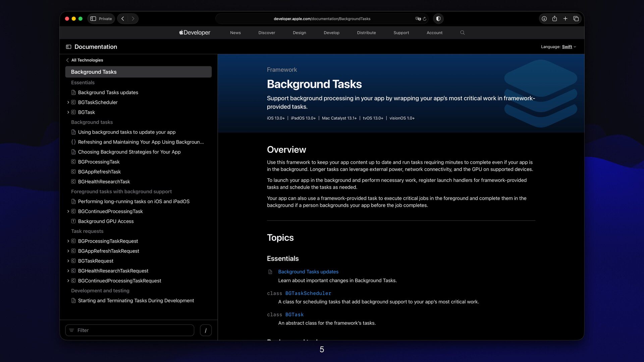Expand the BGTaskScheduler tree item

coord(68,102)
